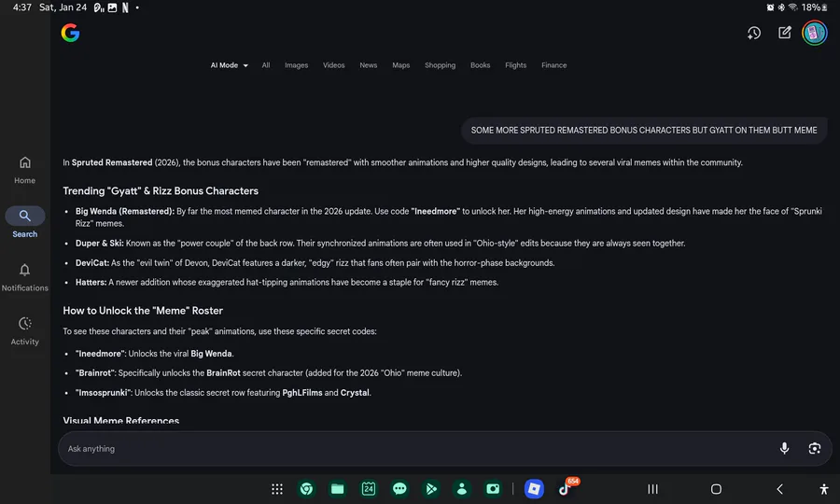This screenshot has width=840, height=504.
Task: Click the 'DeviCat:' bullet text
Action: tap(92, 263)
